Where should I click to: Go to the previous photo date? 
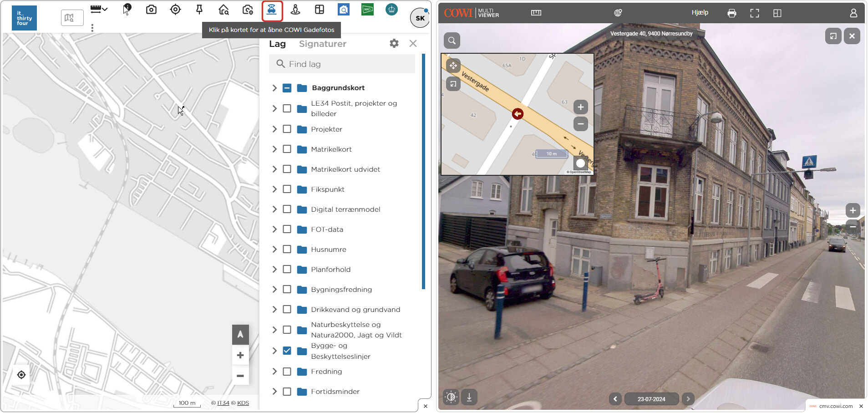coord(615,399)
